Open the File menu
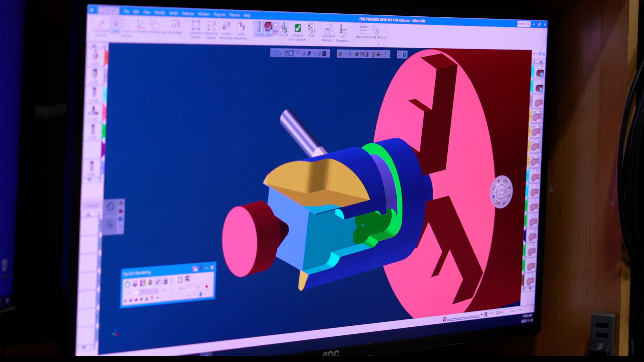 point(126,11)
